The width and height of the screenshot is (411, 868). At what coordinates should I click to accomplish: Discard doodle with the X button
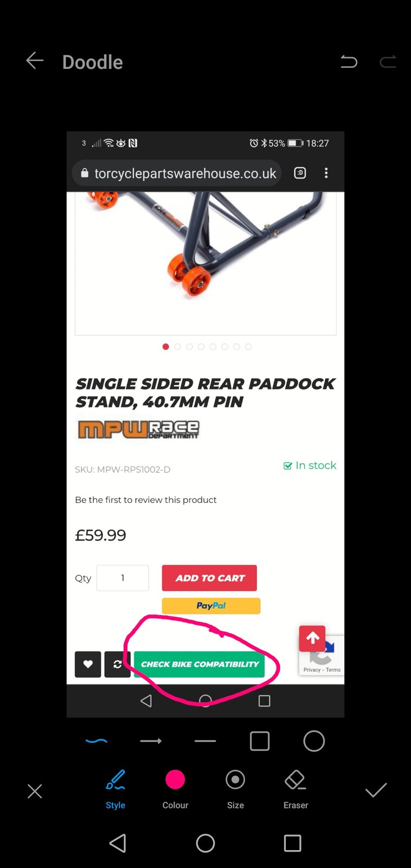(x=35, y=792)
